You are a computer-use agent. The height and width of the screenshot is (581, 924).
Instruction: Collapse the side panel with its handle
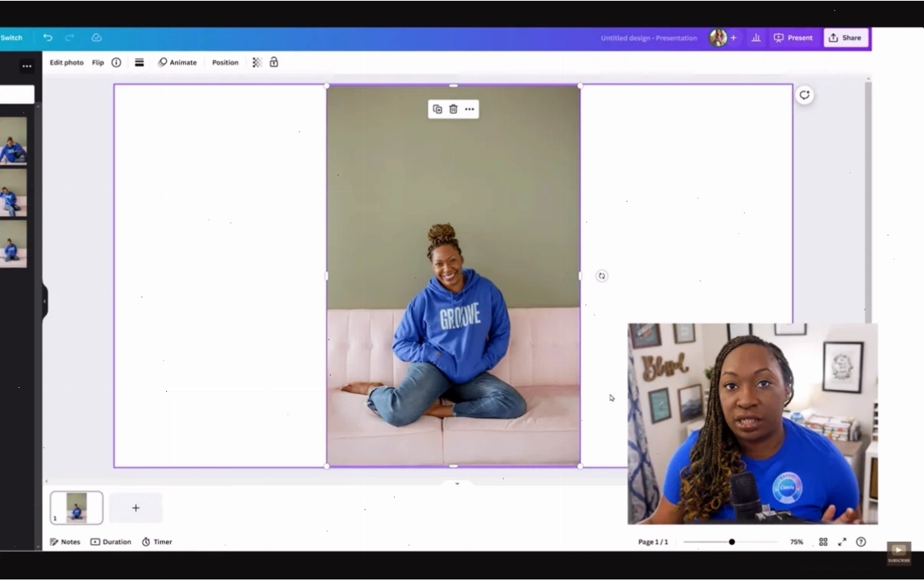[45, 302]
